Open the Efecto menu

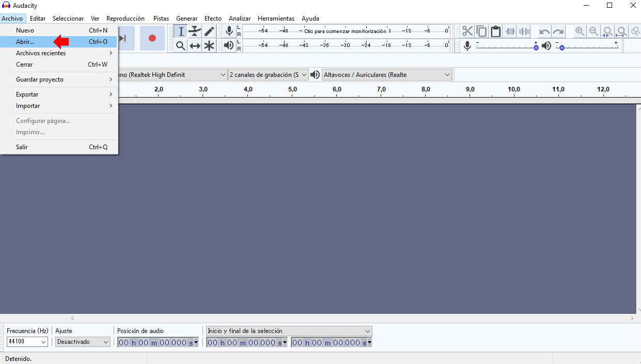[x=213, y=19]
